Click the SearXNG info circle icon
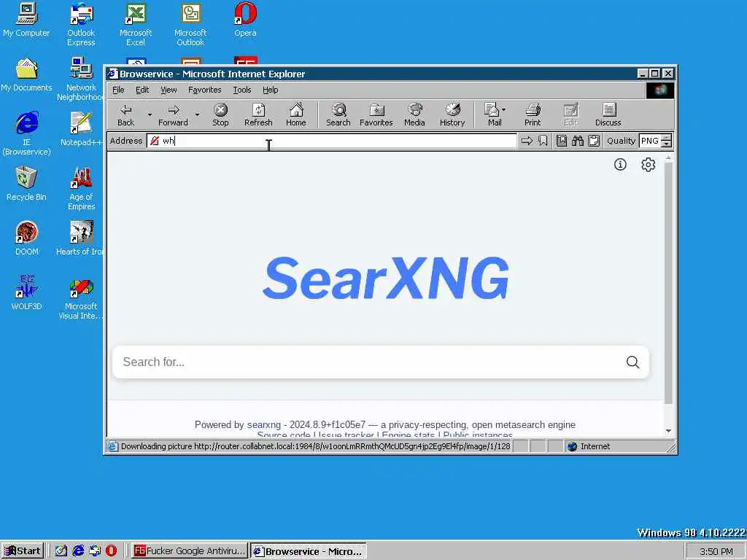The width and height of the screenshot is (747, 560). coord(620,165)
